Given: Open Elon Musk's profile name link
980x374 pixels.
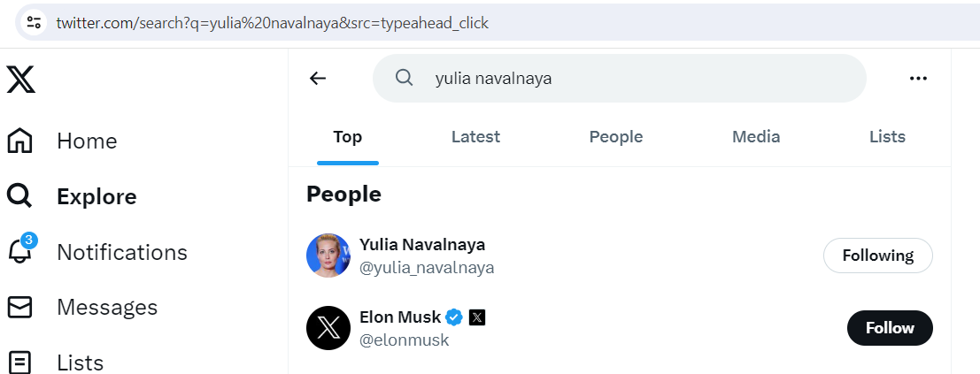Looking at the screenshot, I should pos(399,317).
